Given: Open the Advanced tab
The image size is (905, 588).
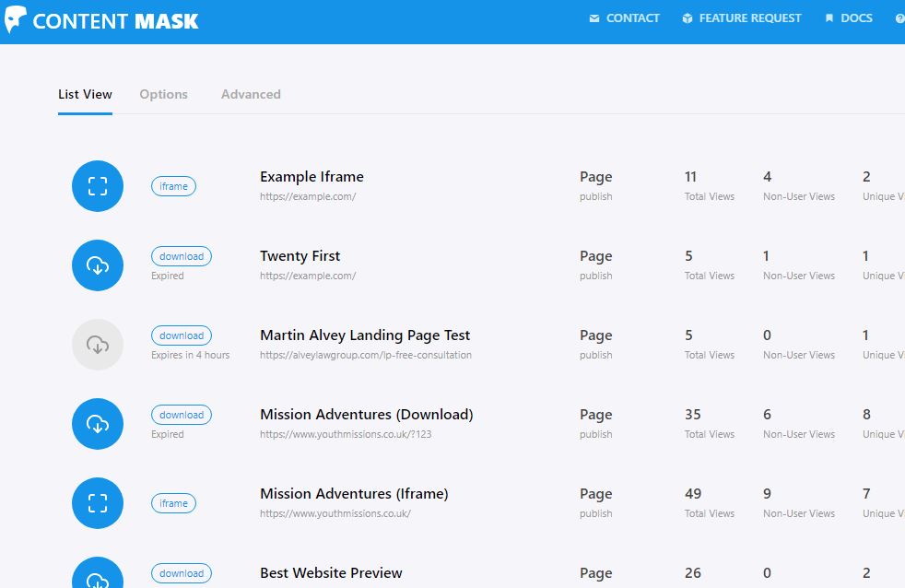Looking at the screenshot, I should tap(251, 94).
